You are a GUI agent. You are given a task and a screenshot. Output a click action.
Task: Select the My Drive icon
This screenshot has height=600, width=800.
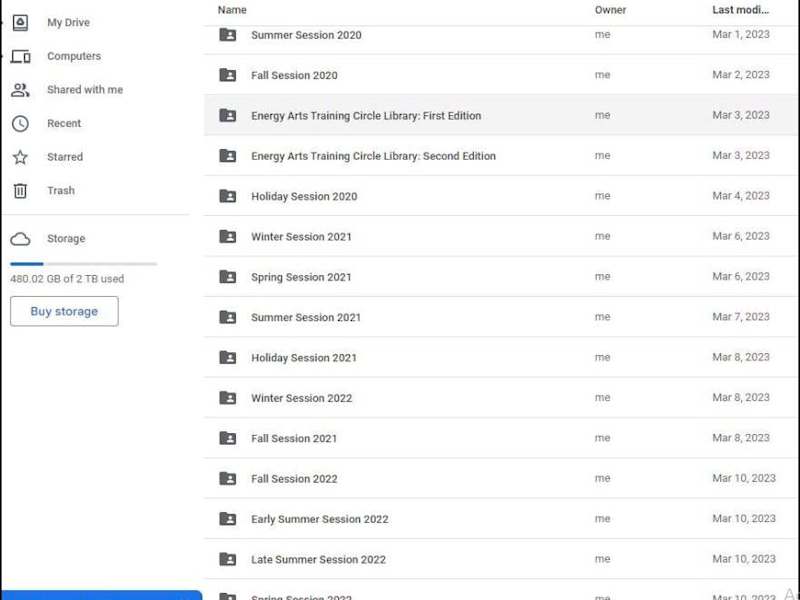pos(20,22)
